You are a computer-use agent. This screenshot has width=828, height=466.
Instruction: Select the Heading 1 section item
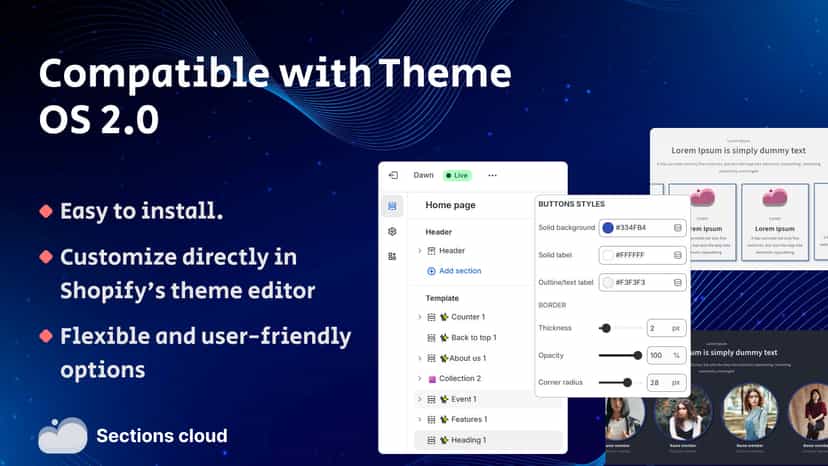[488, 440]
